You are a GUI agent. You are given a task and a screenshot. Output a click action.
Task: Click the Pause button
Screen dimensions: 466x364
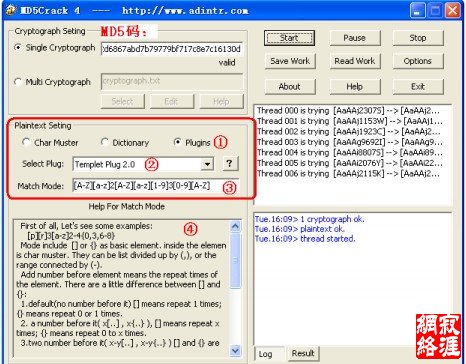point(355,38)
